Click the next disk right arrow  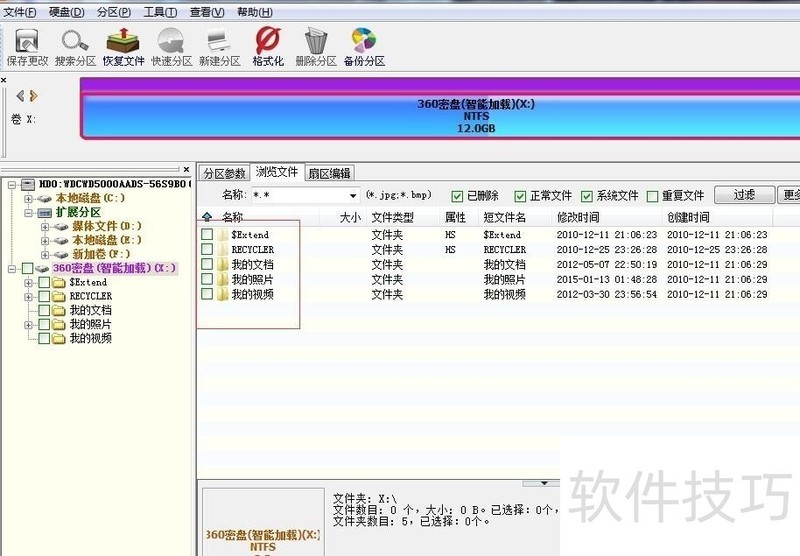coord(34,95)
